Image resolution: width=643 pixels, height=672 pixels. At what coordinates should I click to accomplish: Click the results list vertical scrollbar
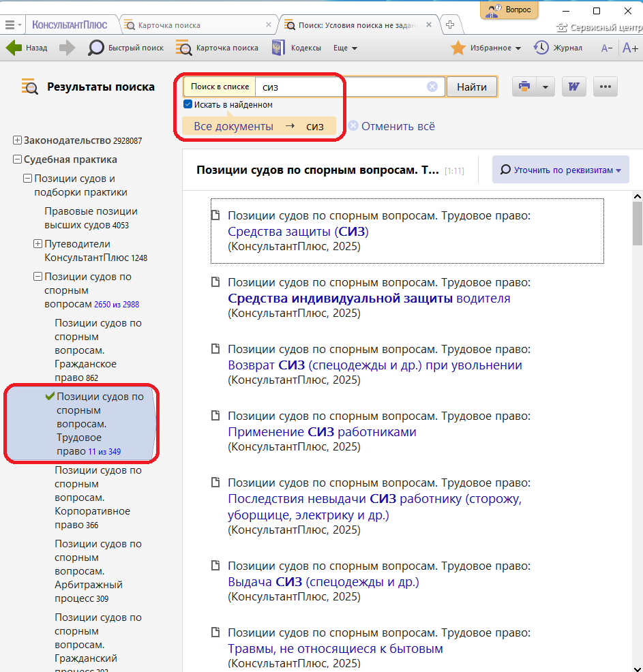[x=638, y=409]
